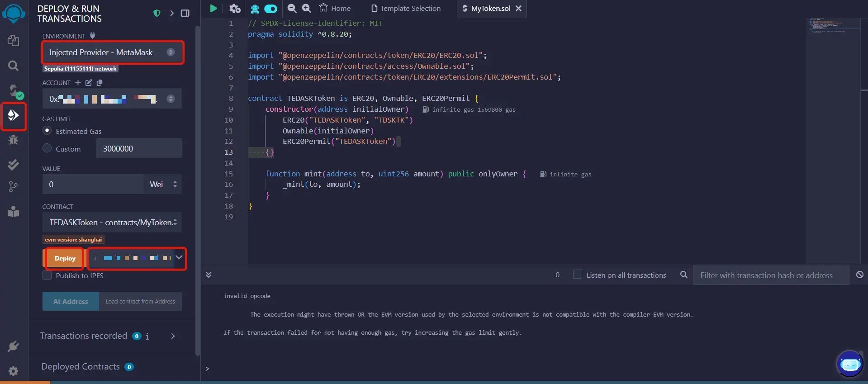
Task: Open the Debugger bug icon
Action: point(14,140)
